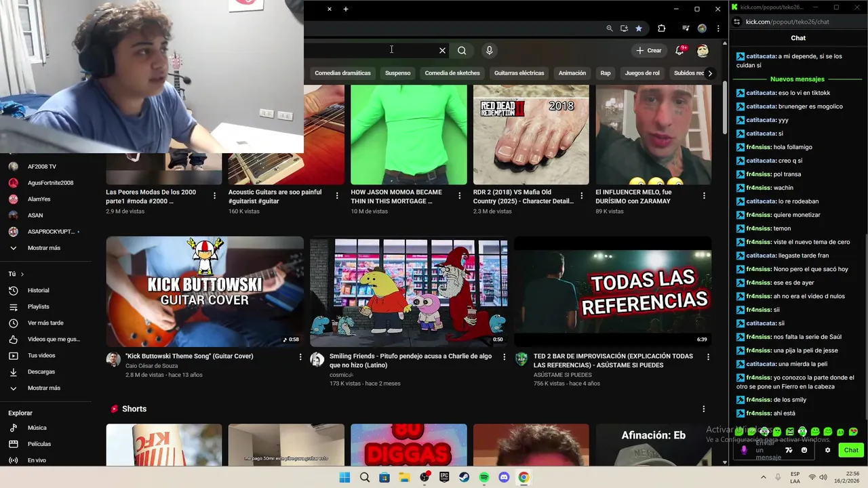Open Chrome media controls icon
Screen dimensions: 868x488
click(x=686, y=28)
